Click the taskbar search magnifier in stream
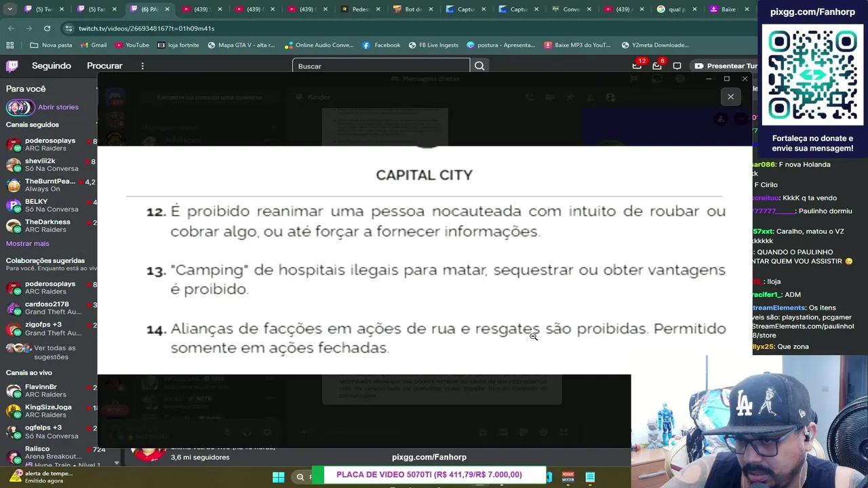868x488 pixels. coord(300,477)
